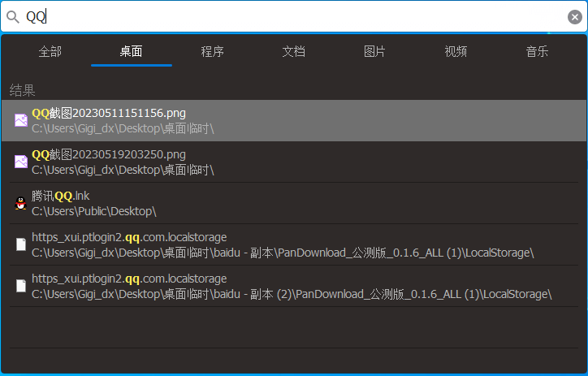The height and width of the screenshot is (376, 588).
Task: Click file icon of the baidu - 副本\PanDownload localstorage result
Action: (x=21, y=244)
